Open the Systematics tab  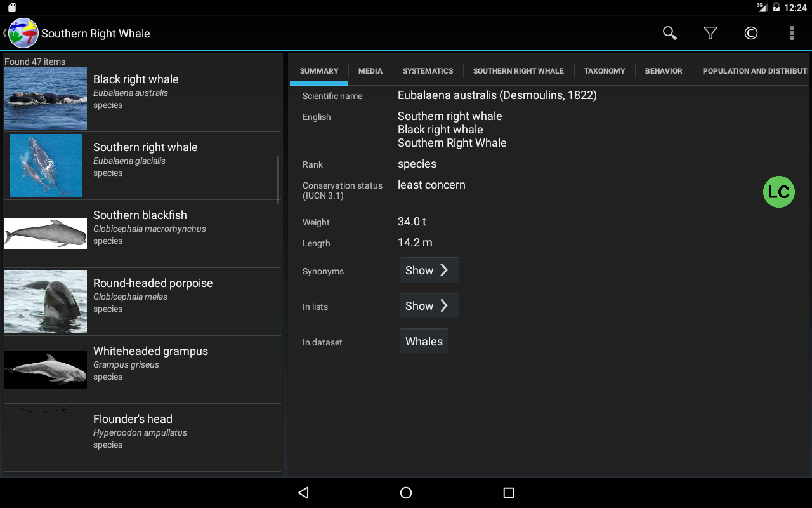pos(428,71)
